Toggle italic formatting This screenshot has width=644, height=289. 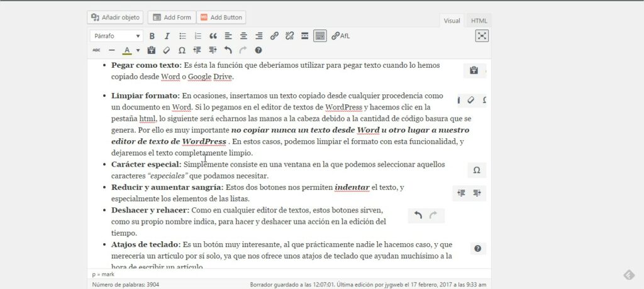pos(167,36)
